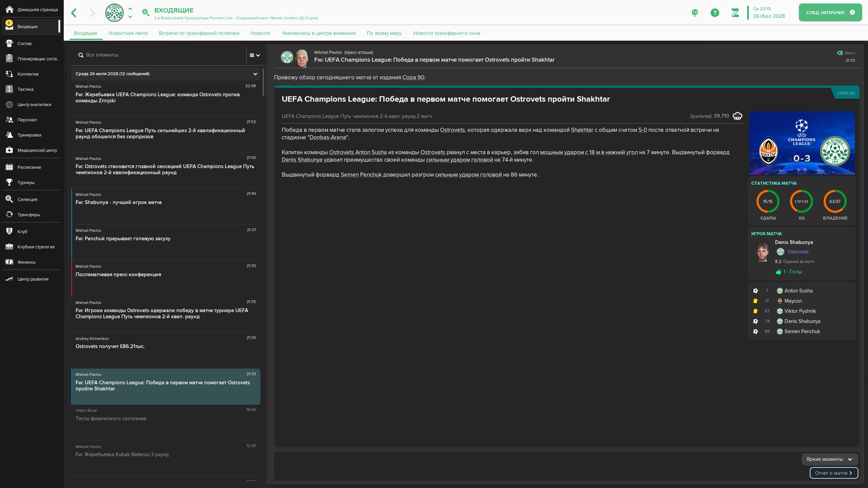
Task: Open the Penchuk goal drought message
Action: click(x=166, y=242)
